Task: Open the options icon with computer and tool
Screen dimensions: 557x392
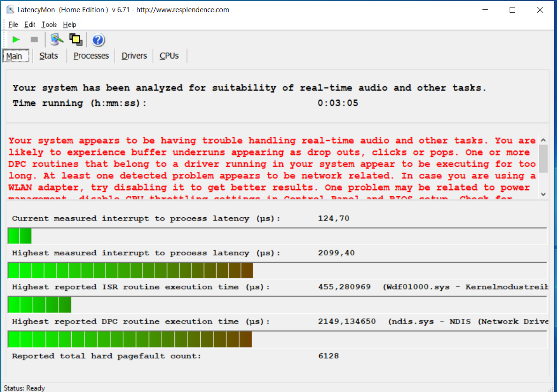Action: pyautogui.click(x=56, y=39)
